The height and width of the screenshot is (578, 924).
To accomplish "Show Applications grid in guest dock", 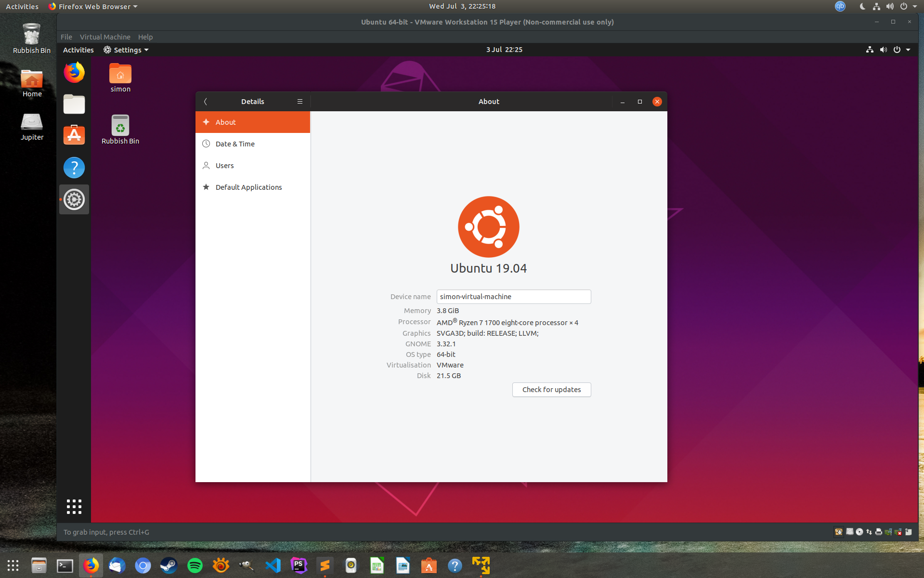I will click(x=74, y=506).
